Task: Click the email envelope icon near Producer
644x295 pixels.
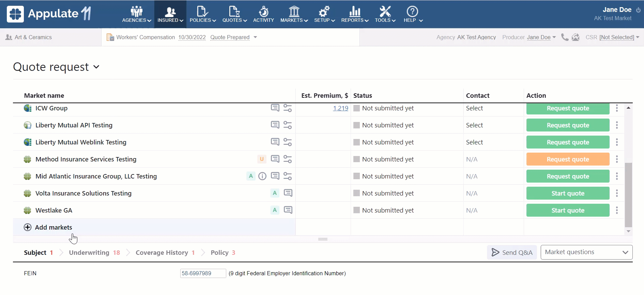Action: (576, 37)
